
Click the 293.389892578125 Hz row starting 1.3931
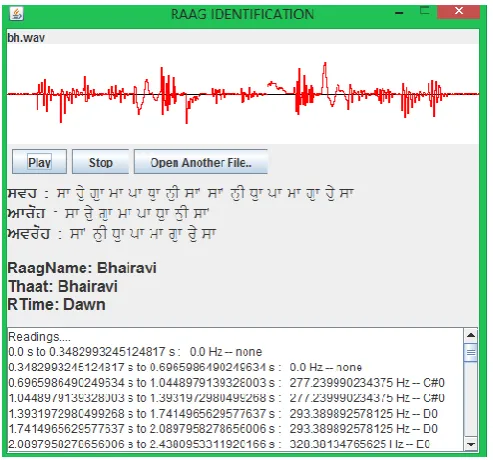point(223,413)
